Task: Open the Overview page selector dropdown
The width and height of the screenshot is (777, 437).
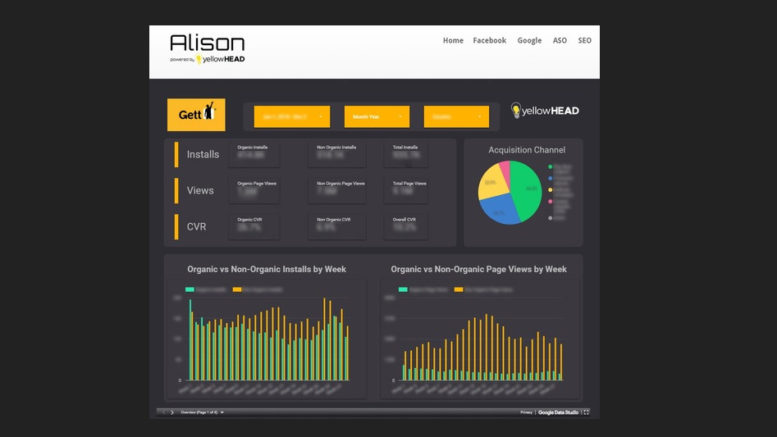Action: 202,412
